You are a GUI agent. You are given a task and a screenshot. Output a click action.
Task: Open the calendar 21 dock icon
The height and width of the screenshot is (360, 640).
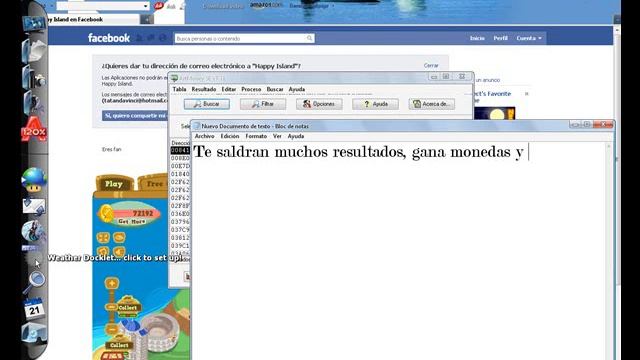point(34,309)
